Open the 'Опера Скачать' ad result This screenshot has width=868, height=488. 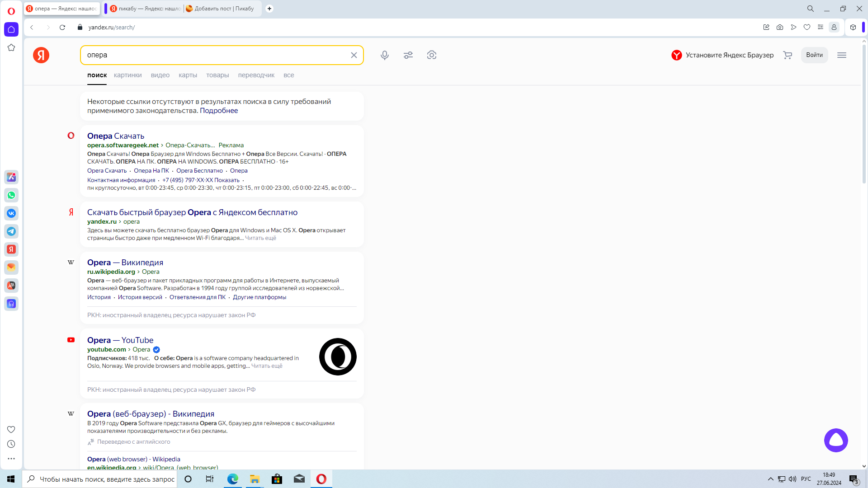(116, 136)
